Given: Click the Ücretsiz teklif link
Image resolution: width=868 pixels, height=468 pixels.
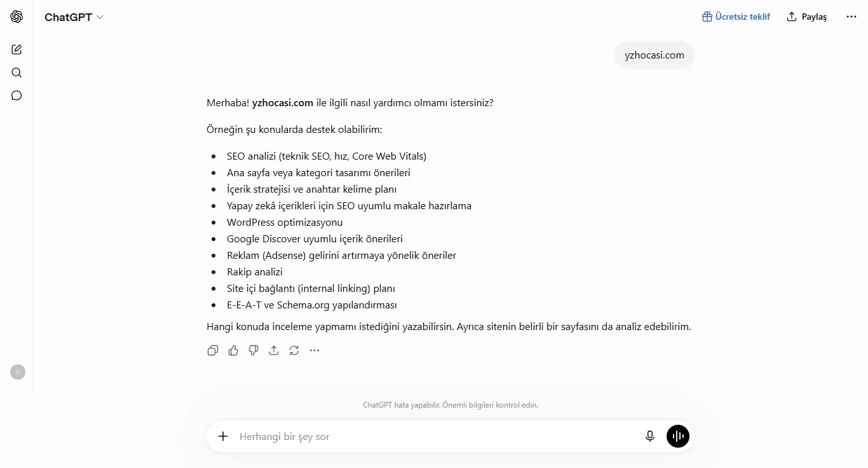Looking at the screenshot, I should point(736,17).
